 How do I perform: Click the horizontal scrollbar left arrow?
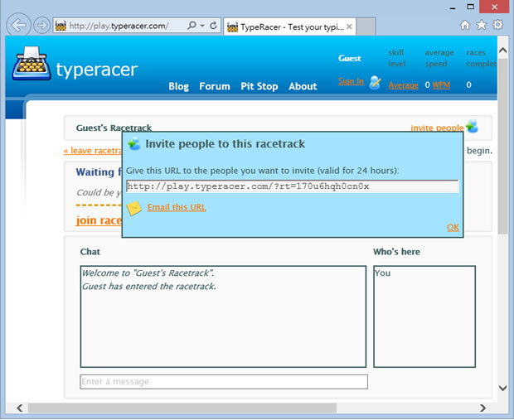pos(20,408)
